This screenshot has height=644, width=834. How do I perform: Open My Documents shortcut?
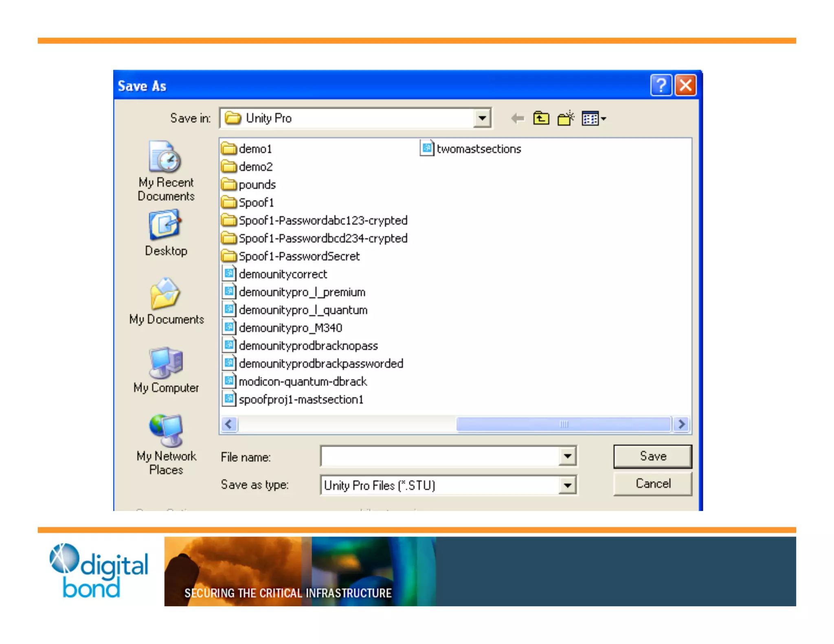[166, 301]
